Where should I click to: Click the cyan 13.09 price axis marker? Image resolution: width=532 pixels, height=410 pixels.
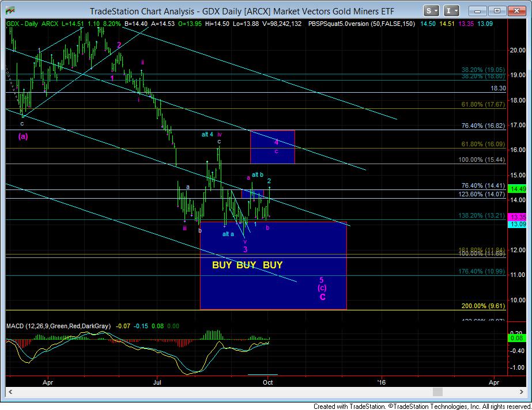518,224
